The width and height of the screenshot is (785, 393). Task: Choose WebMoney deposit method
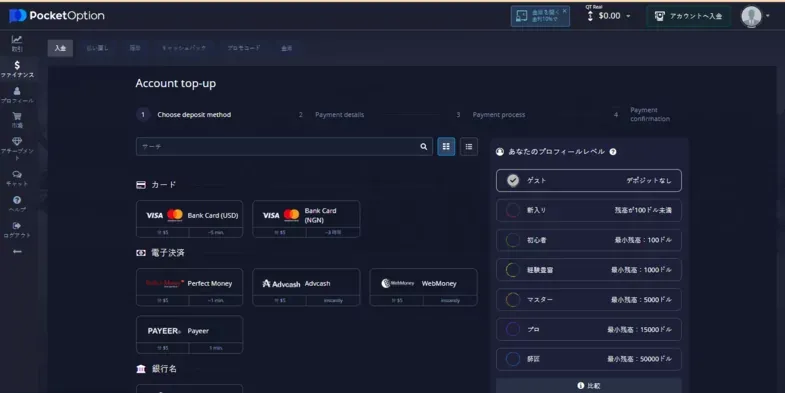pyautogui.click(x=423, y=287)
